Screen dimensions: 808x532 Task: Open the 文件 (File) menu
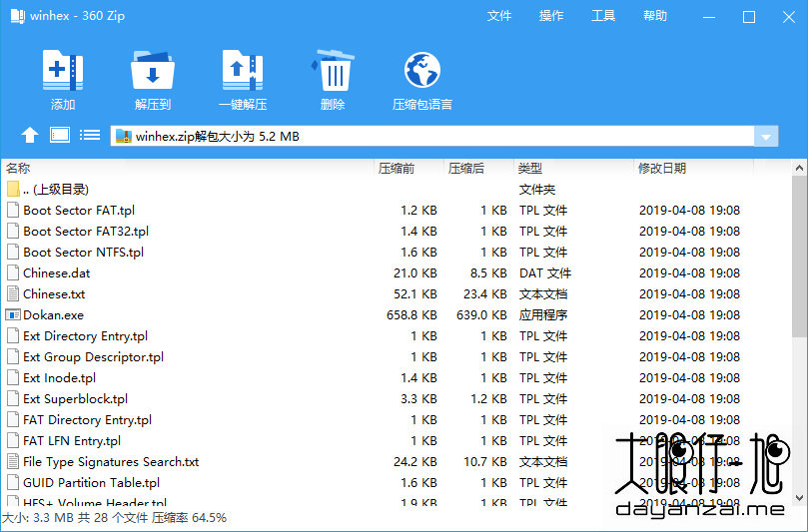[498, 16]
